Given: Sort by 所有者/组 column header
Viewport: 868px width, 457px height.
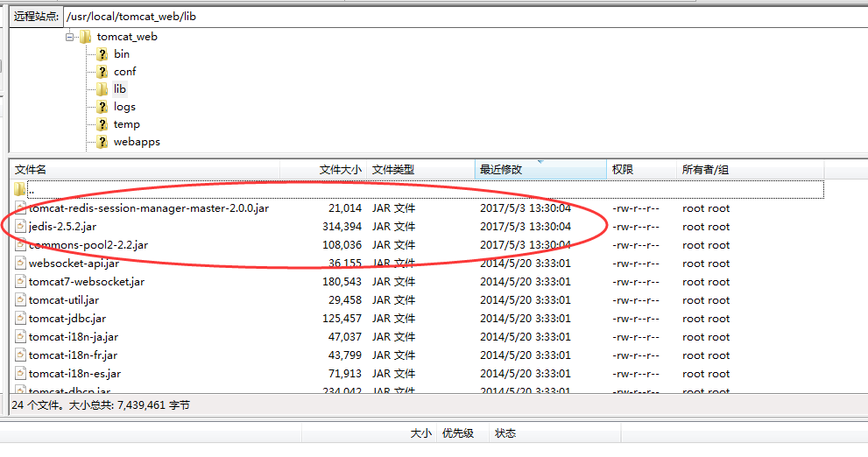Looking at the screenshot, I should (751, 170).
